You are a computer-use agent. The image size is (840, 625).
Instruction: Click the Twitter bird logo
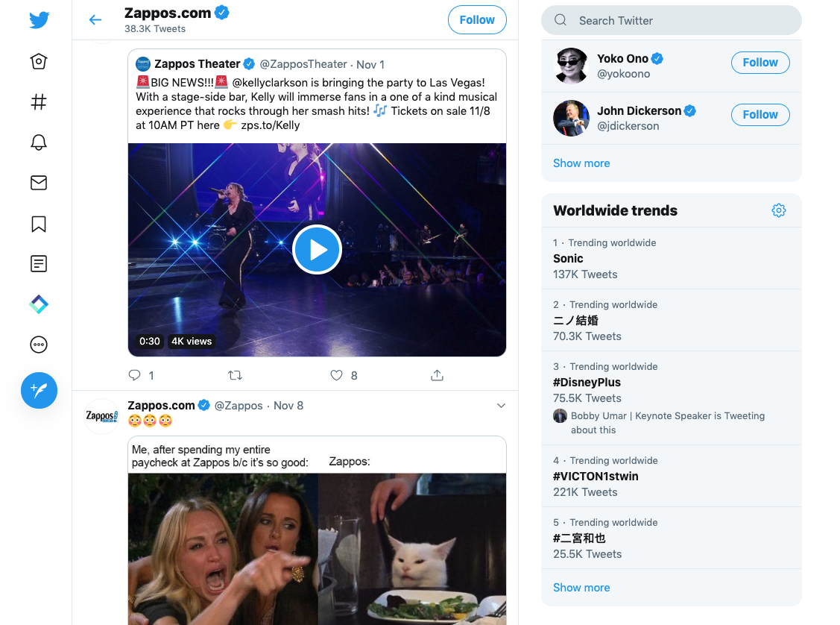pos(39,20)
